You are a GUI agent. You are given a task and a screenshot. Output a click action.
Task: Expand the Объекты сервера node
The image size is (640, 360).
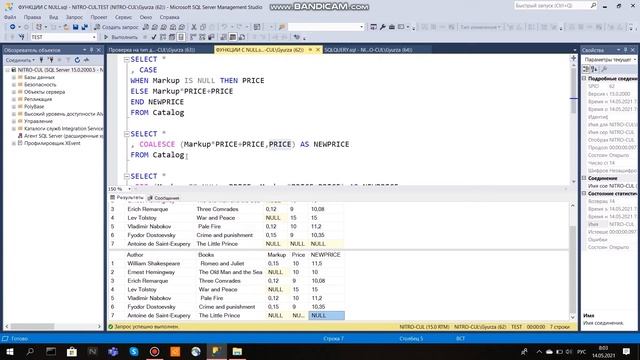(x=13, y=92)
